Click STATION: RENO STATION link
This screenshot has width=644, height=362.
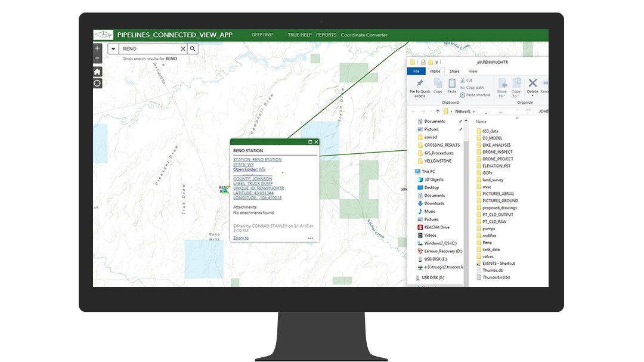coord(258,159)
